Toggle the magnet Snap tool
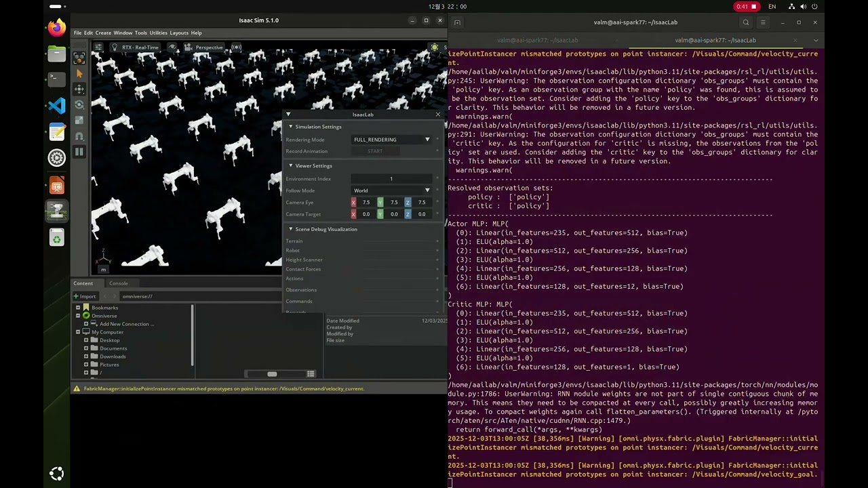Image resolution: width=868 pixels, height=488 pixels. 79,136
